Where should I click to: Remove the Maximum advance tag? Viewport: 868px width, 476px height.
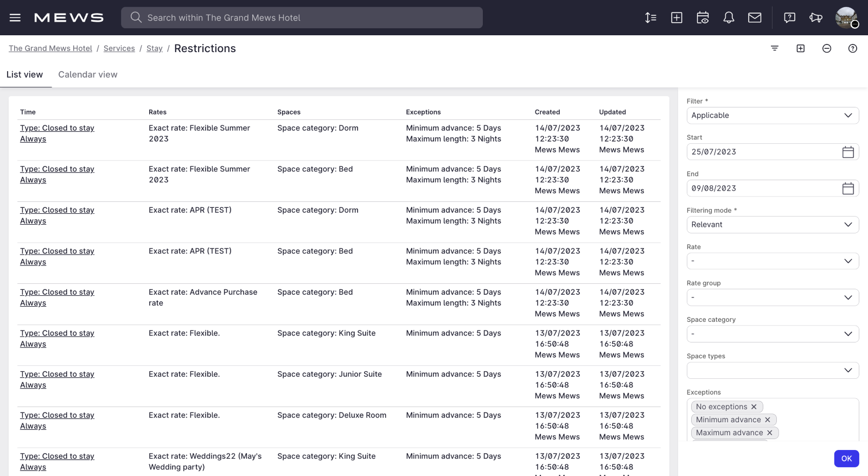[x=770, y=433]
